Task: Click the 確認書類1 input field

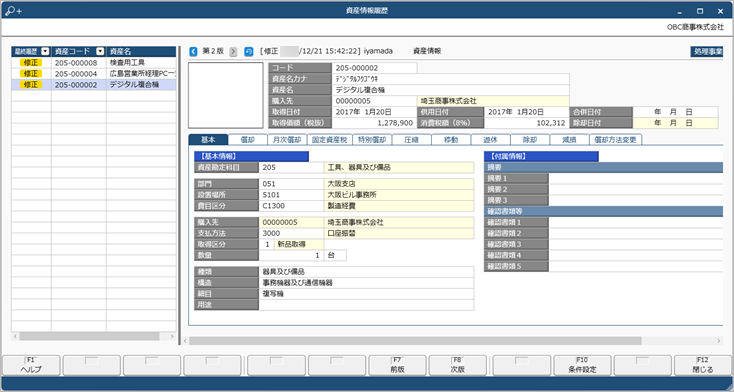Action: pyautogui.click(x=636, y=222)
